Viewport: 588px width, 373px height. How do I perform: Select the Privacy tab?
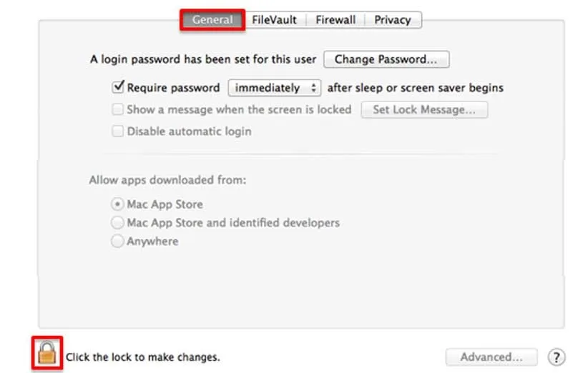pyautogui.click(x=393, y=20)
